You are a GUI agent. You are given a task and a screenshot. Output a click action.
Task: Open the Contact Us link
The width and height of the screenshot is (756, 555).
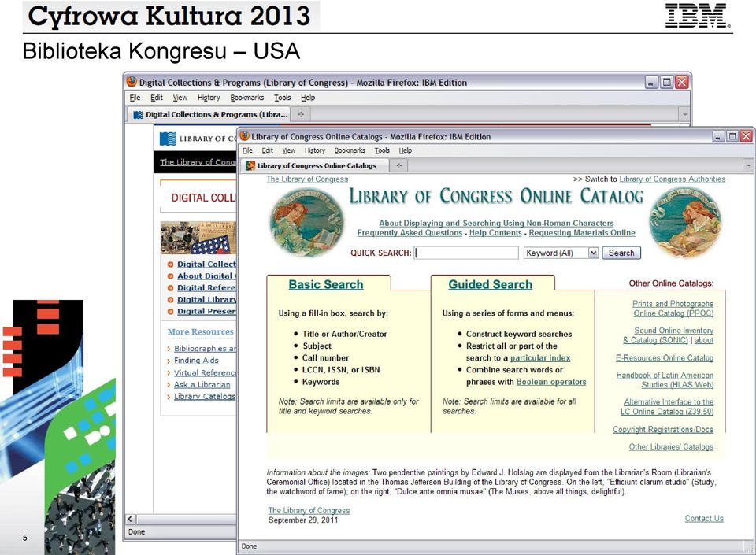(x=704, y=518)
